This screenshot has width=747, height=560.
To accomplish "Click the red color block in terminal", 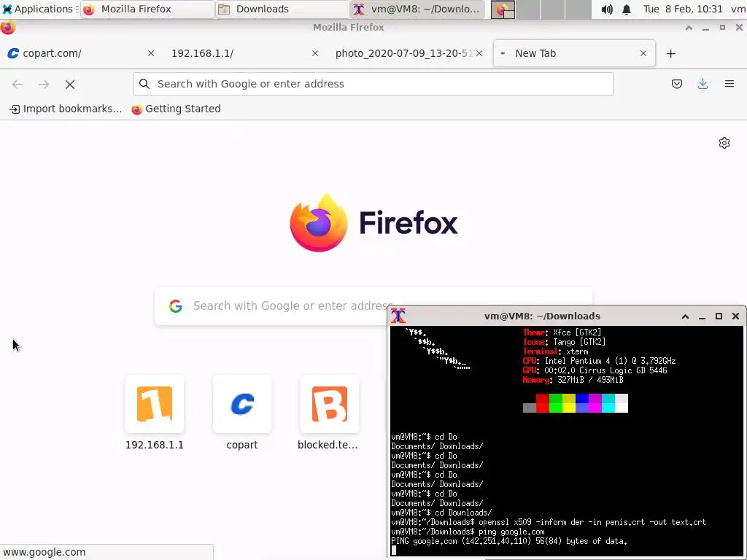I will click(x=542, y=402).
